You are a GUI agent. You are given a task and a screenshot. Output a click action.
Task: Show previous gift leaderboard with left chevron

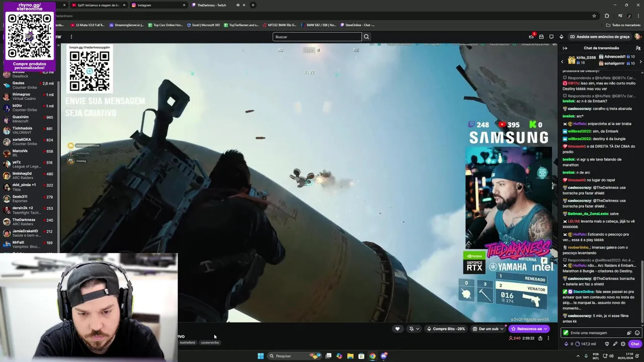[562, 61]
